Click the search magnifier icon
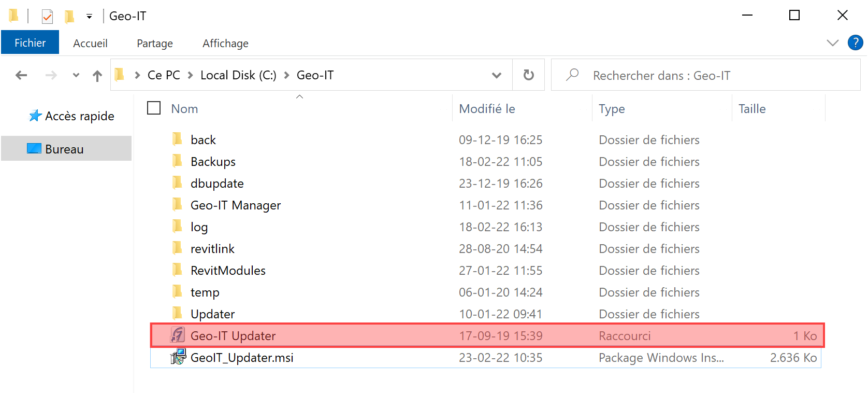The width and height of the screenshot is (868, 393). point(572,75)
